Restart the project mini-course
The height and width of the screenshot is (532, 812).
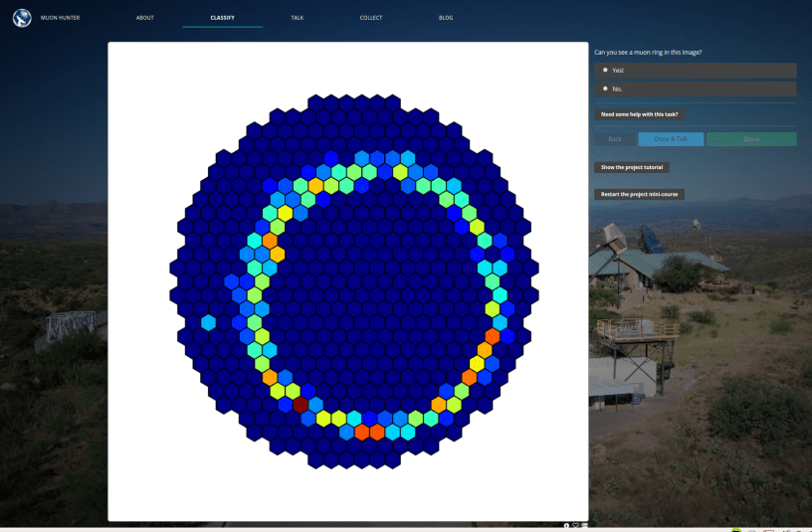(639, 194)
